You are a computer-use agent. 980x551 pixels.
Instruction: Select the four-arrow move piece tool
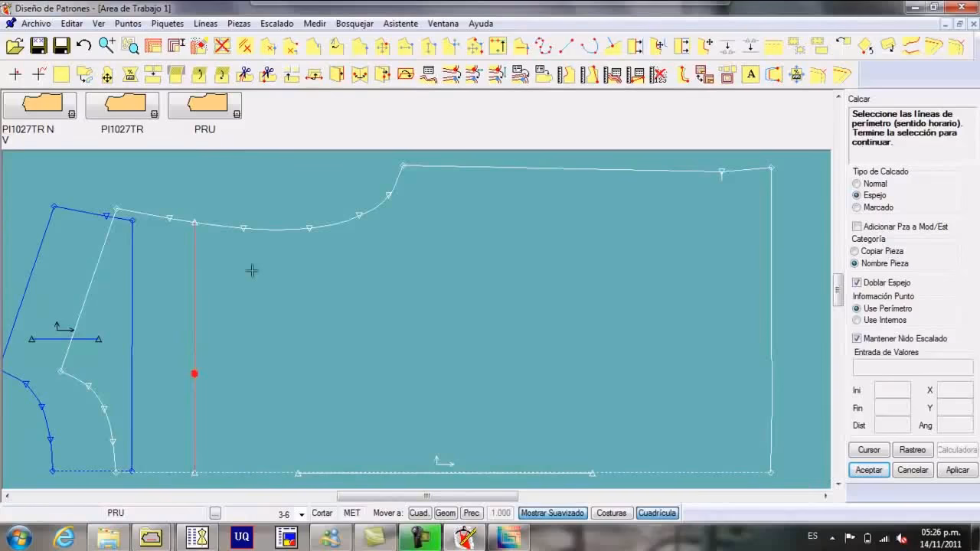[107, 75]
